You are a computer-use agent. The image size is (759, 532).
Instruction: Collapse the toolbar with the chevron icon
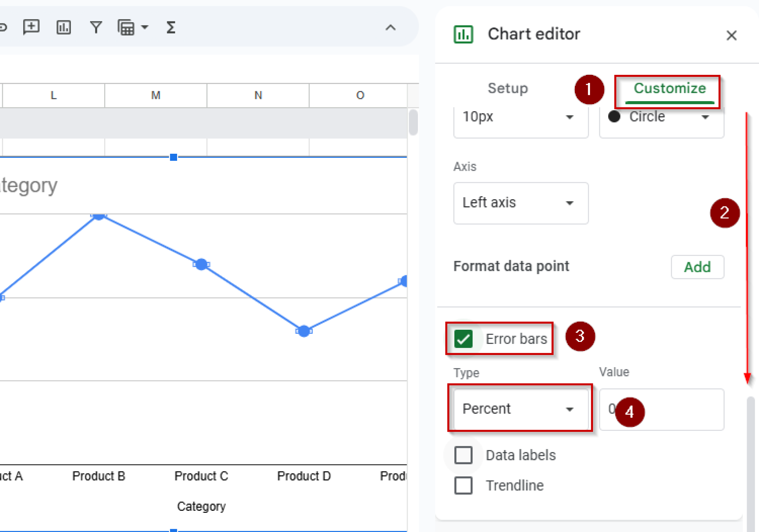pyautogui.click(x=390, y=27)
